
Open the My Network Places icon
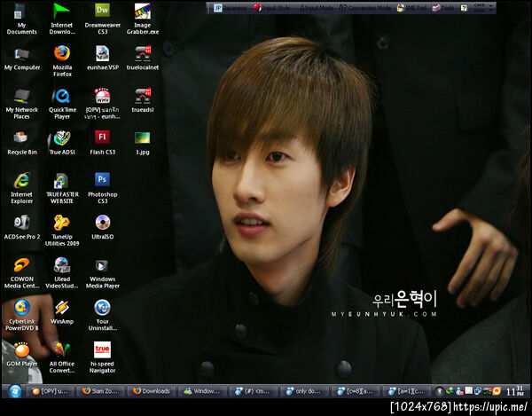[21, 104]
